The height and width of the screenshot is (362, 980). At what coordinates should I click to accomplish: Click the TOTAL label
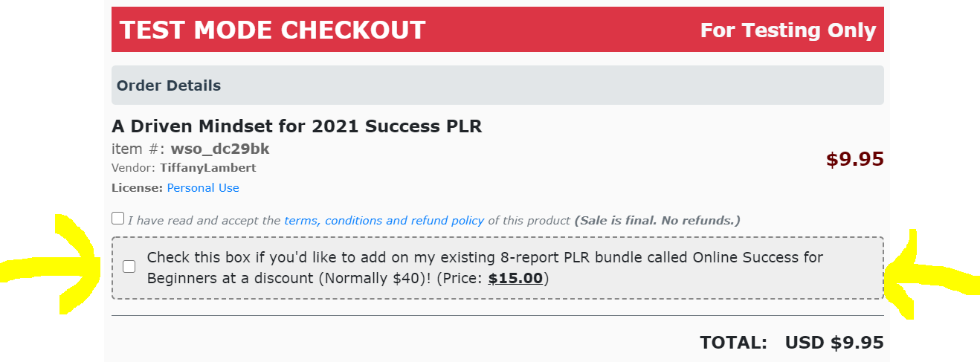click(x=733, y=343)
